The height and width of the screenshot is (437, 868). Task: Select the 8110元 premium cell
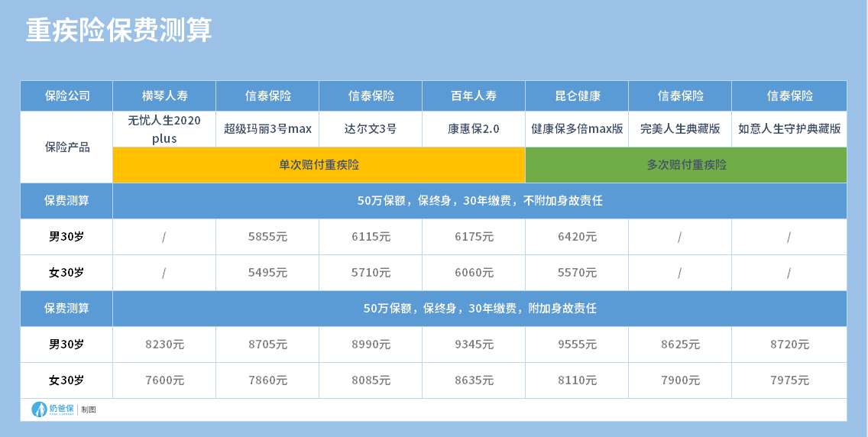577,380
